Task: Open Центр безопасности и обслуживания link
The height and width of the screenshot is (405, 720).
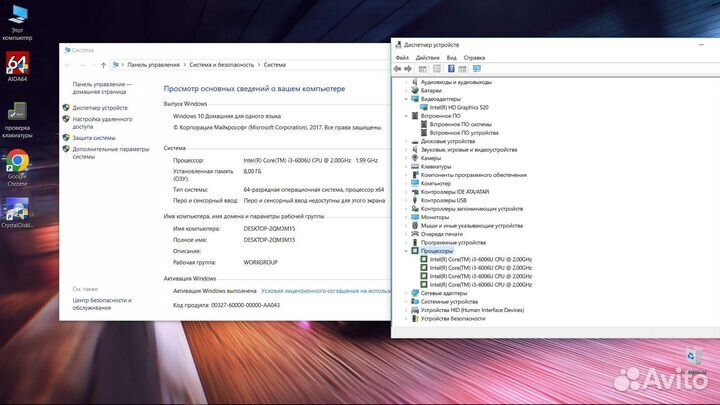Action: pyautogui.click(x=102, y=304)
